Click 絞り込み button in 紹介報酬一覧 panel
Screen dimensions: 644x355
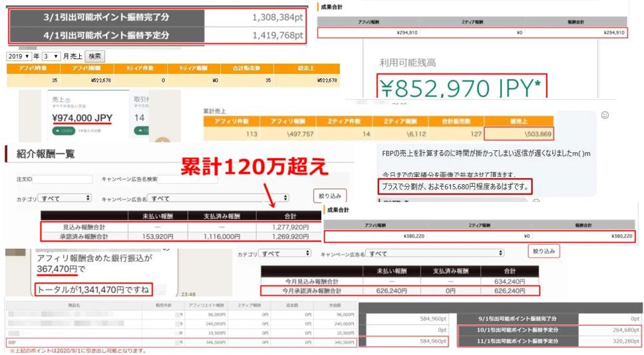coord(329,196)
